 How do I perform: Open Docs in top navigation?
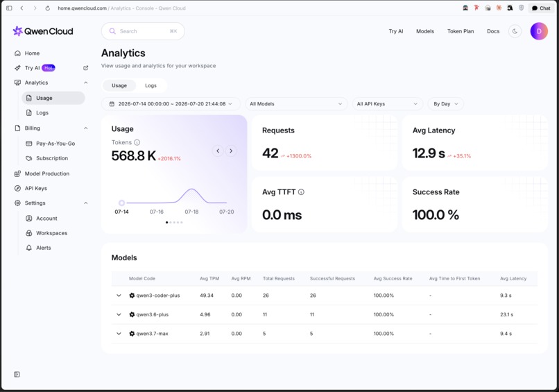tap(493, 31)
